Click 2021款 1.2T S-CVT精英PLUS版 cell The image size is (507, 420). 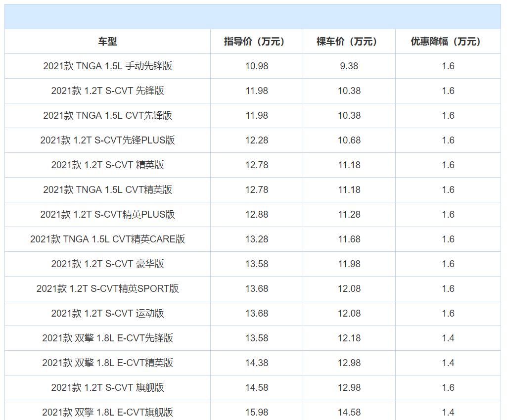pyautogui.click(x=107, y=214)
